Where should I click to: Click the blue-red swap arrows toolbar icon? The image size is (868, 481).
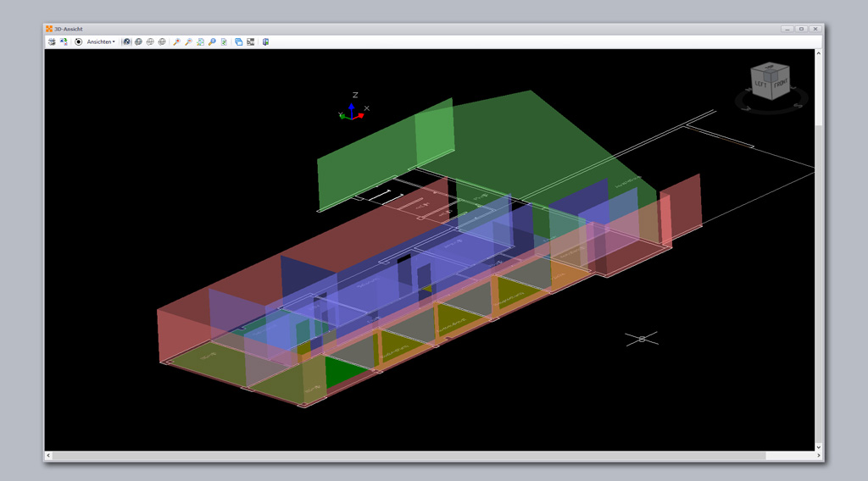click(64, 41)
